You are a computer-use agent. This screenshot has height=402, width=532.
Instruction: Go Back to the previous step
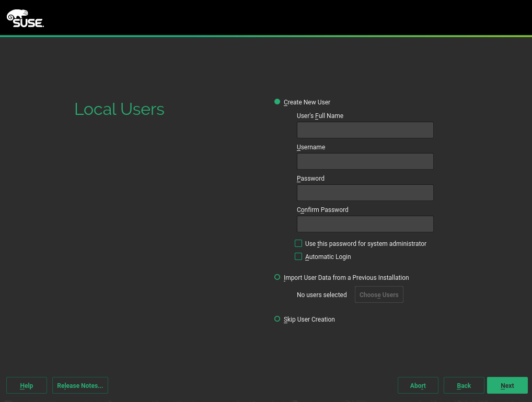(464, 385)
